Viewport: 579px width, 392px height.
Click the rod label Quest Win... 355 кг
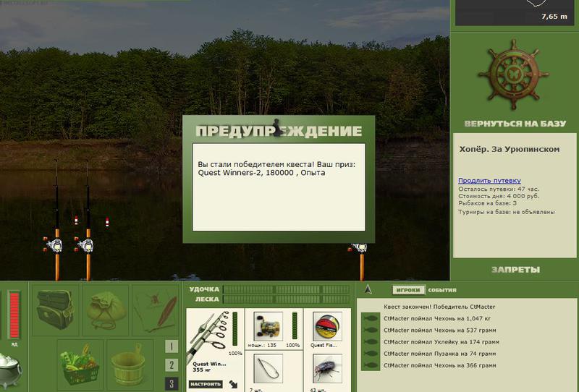click(209, 367)
